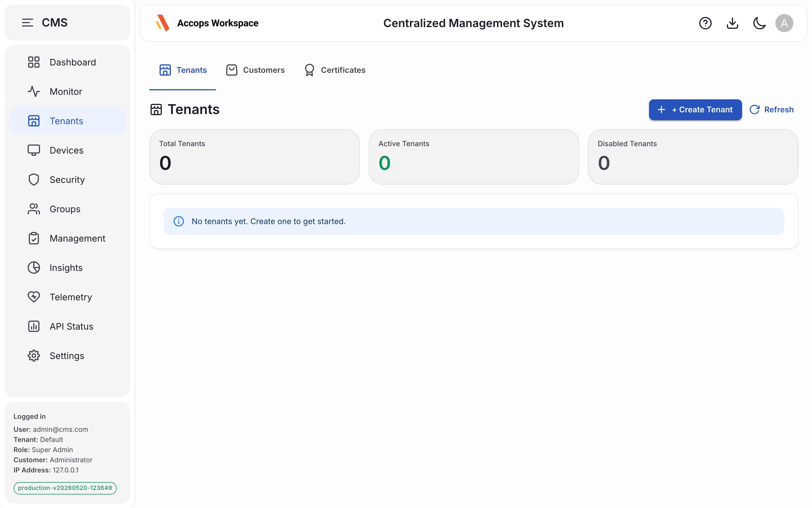Switch to the Certificates tab

coord(335,70)
